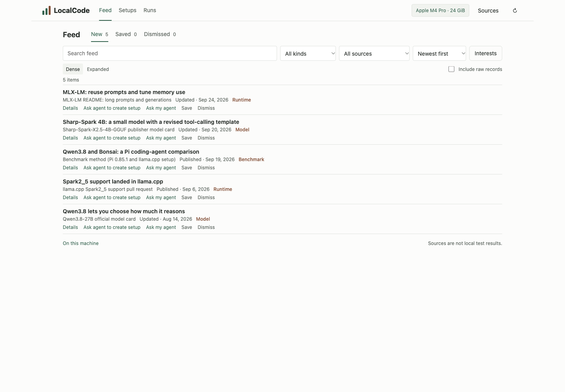The image size is (565, 392).
Task: Open the Sharp-Spark 4B item title
Action: pyautogui.click(x=151, y=122)
